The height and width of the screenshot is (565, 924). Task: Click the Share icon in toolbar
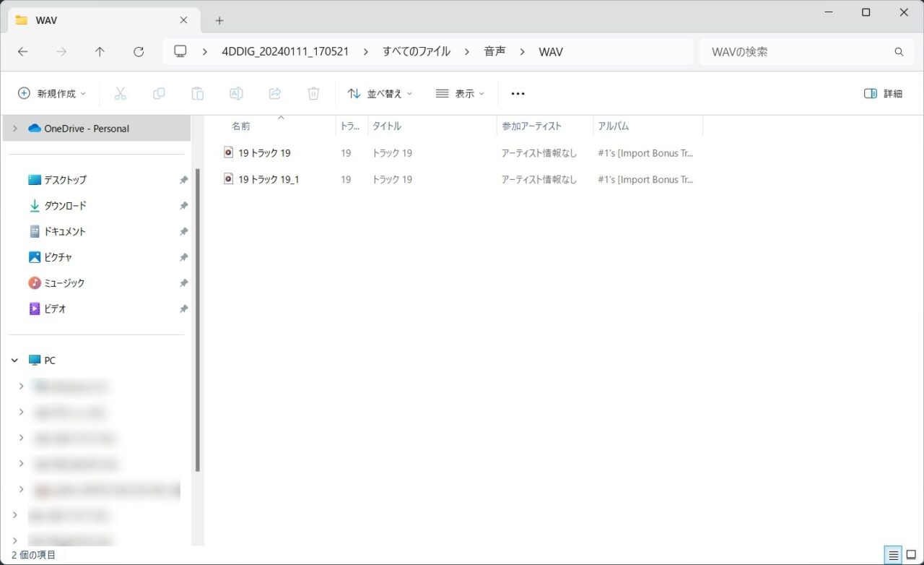275,93
